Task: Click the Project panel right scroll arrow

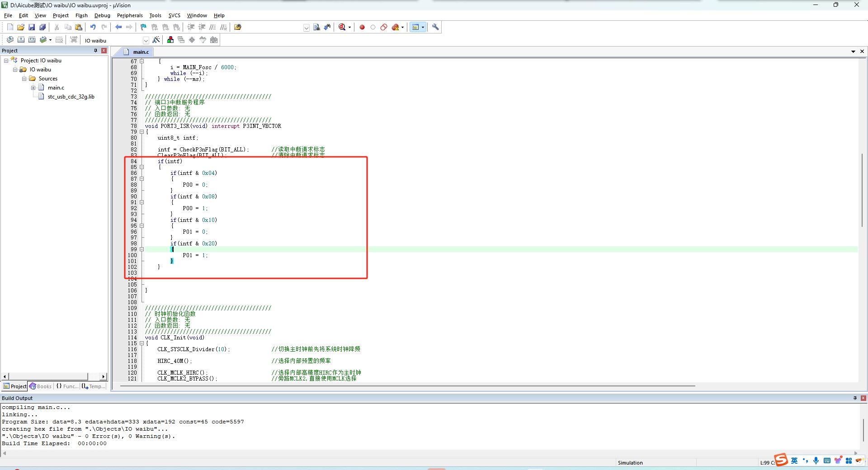Action: point(104,376)
